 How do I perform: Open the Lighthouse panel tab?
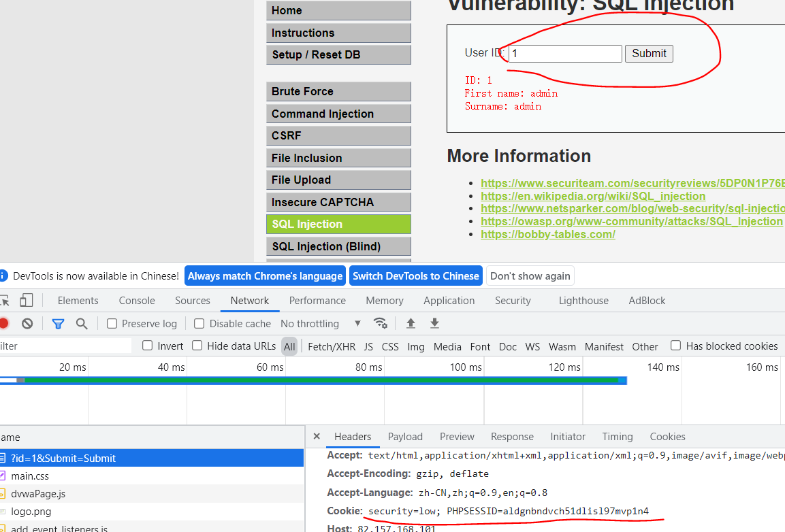pyautogui.click(x=583, y=300)
